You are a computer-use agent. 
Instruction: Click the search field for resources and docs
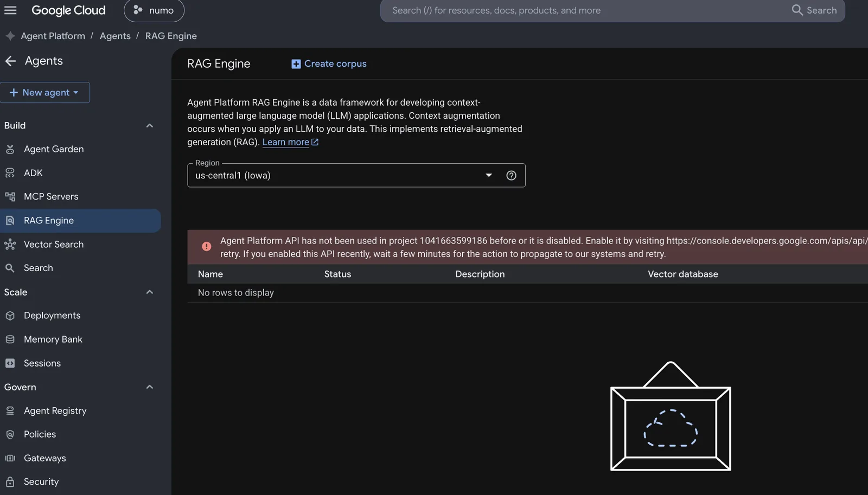coord(586,10)
